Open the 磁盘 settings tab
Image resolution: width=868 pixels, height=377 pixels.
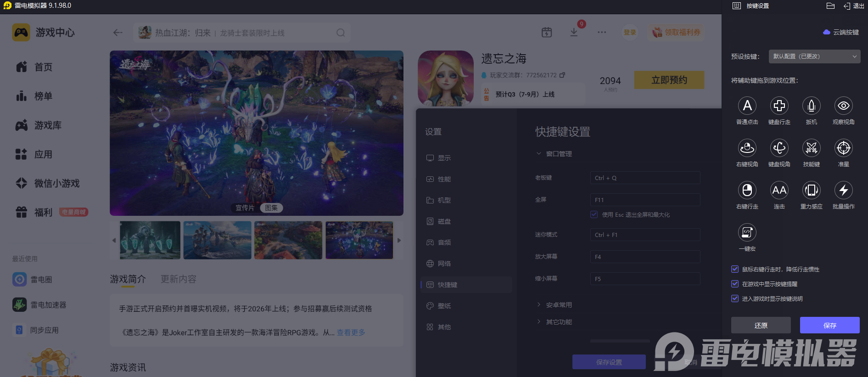tap(466, 221)
